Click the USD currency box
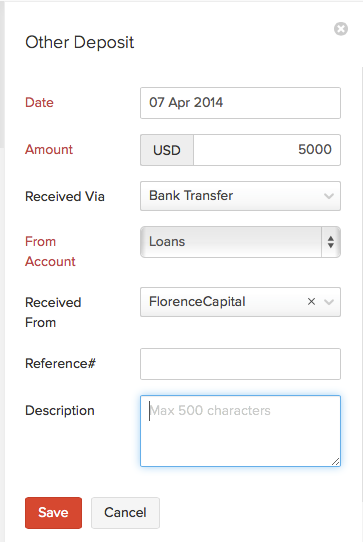363x542 pixels. coord(167,150)
